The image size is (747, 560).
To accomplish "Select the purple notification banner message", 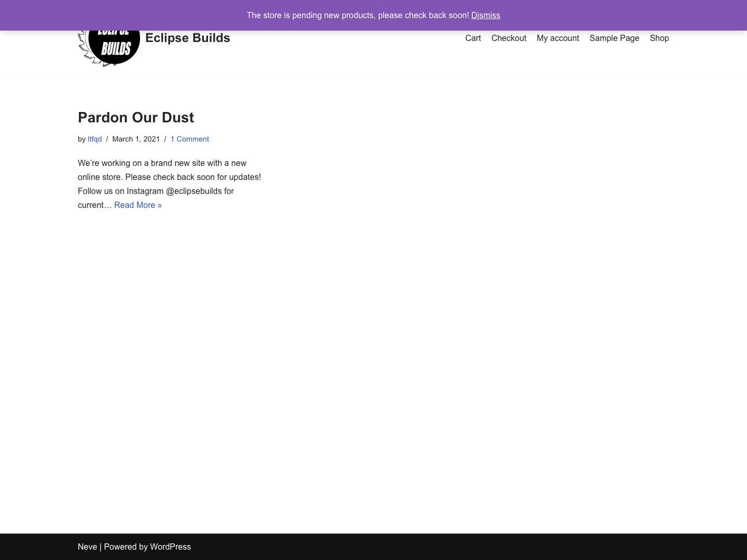I will (358, 15).
